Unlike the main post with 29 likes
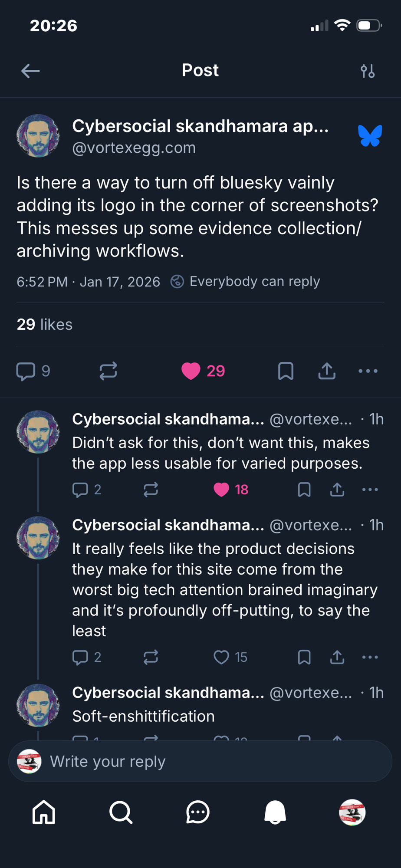401x868 pixels. [191, 371]
